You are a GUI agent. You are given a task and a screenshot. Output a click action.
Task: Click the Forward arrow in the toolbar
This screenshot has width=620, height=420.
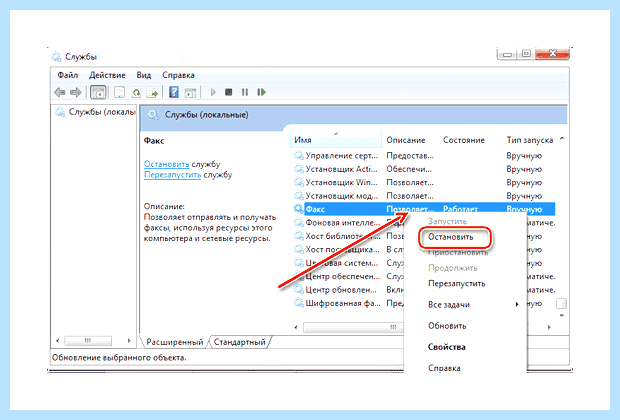[x=76, y=93]
